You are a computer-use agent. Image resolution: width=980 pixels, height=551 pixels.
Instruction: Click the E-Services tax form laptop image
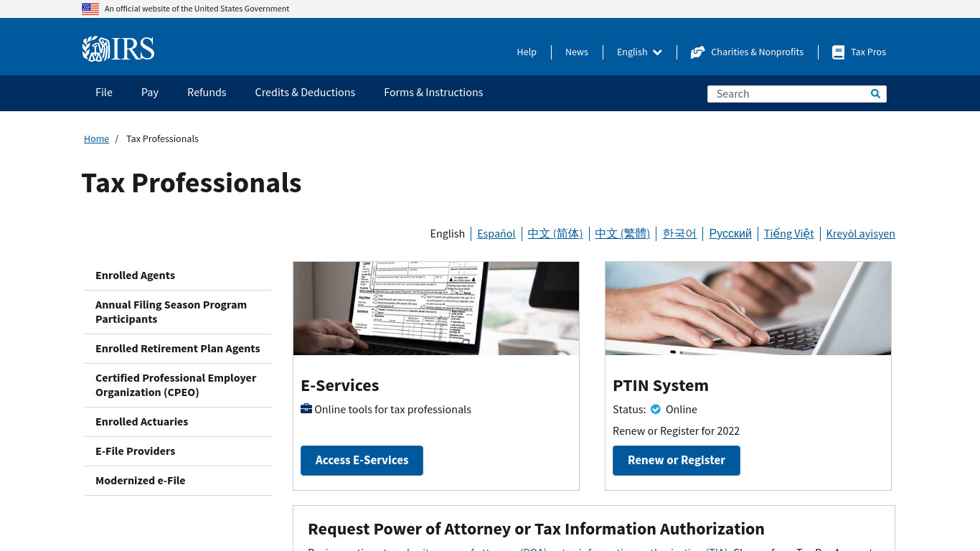pyautogui.click(x=436, y=309)
